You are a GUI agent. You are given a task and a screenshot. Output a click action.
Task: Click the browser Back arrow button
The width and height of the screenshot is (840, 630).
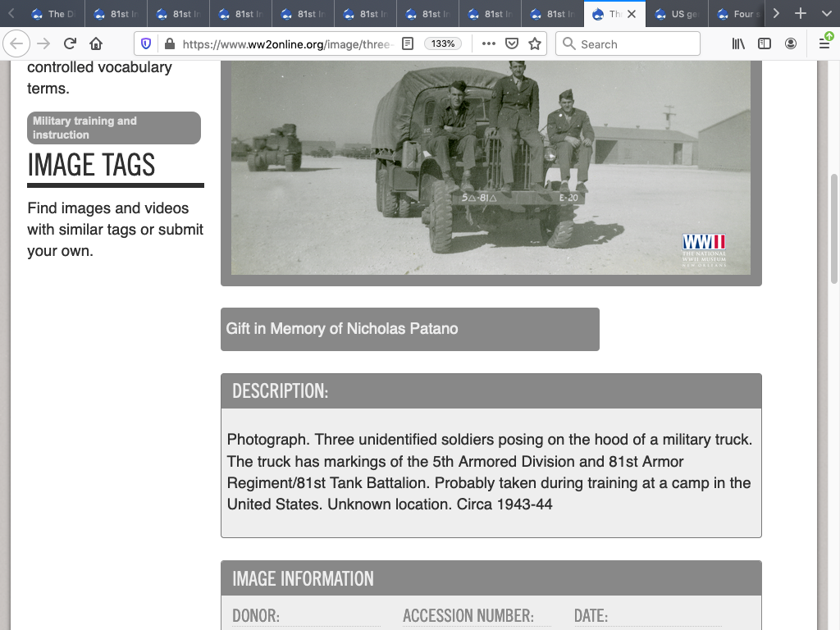click(17, 43)
